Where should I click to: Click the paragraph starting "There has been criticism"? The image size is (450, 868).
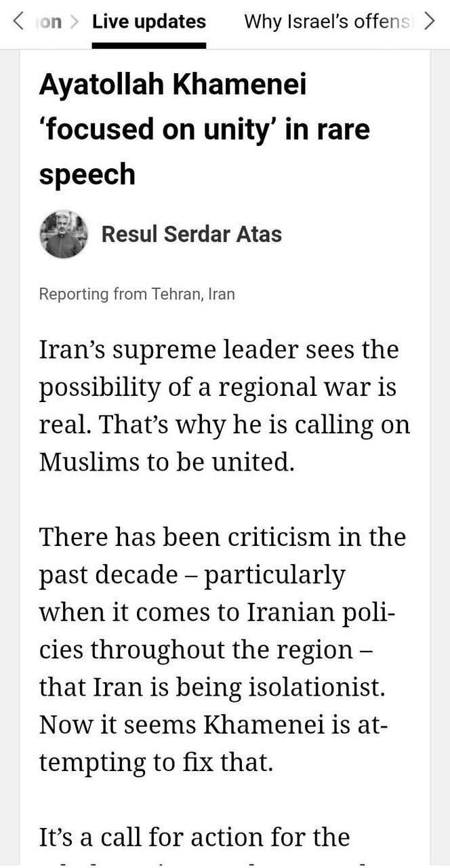(222, 650)
